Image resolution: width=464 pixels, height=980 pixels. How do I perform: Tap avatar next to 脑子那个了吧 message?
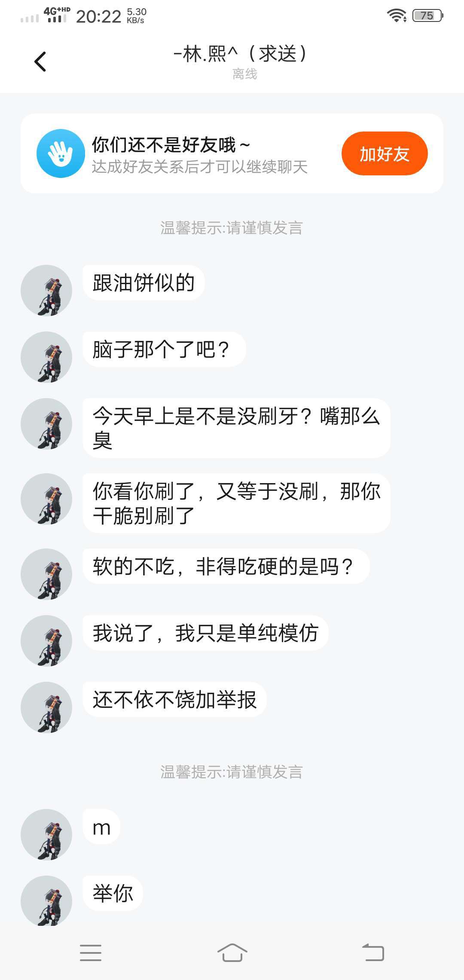pos(46,357)
